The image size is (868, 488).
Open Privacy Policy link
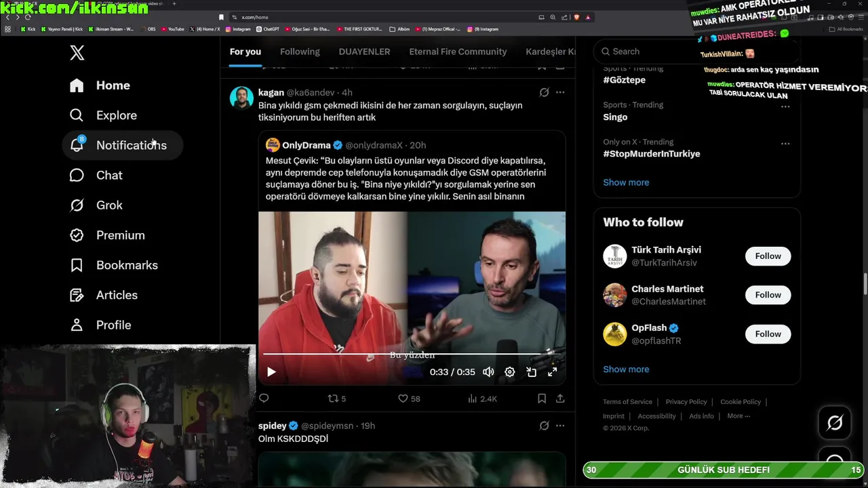(x=686, y=402)
